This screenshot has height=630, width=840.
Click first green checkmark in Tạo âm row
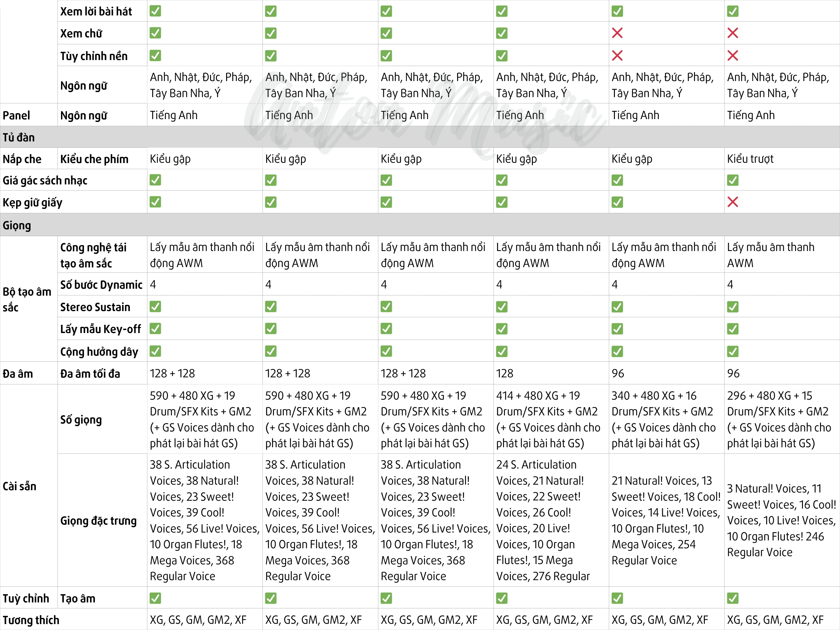[x=155, y=598]
